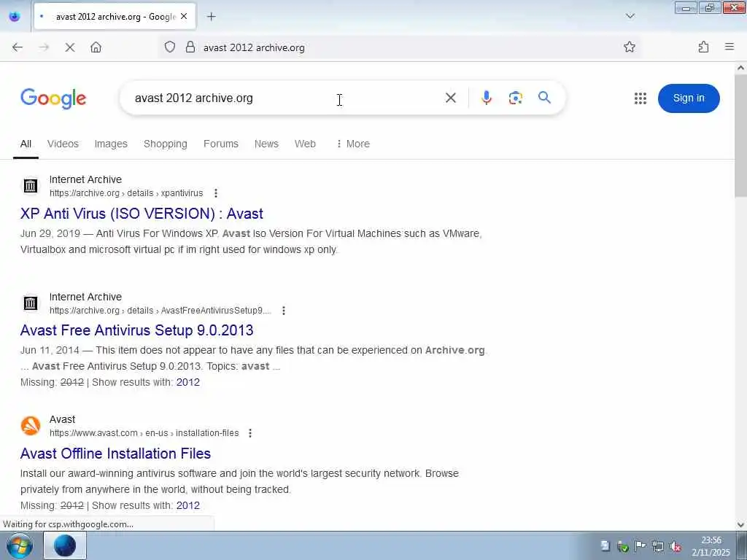Click Internet Archive favicon of xpantivirus result
This screenshot has width=747, height=560.
pyautogui.click(x=31, y=186)
